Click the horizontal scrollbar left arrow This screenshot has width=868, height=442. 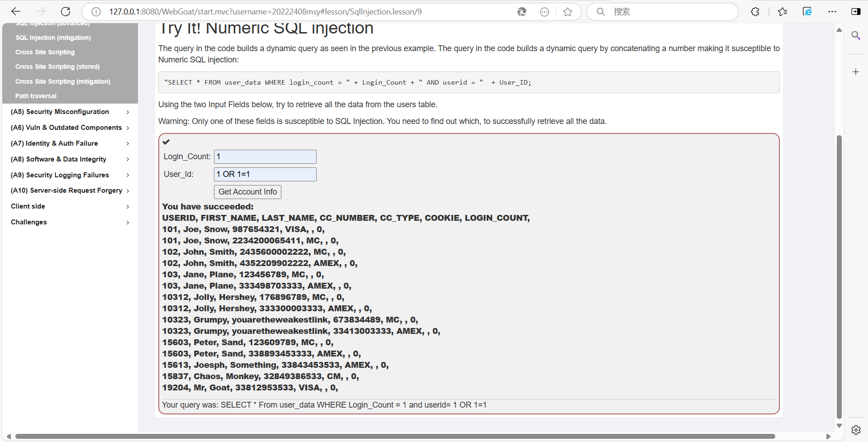pos(9,437)
